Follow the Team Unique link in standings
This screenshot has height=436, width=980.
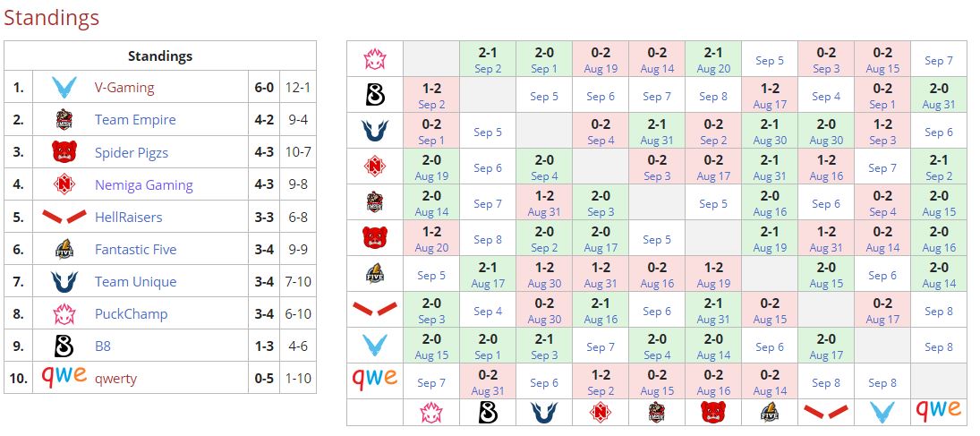click(x=135, y=281)
